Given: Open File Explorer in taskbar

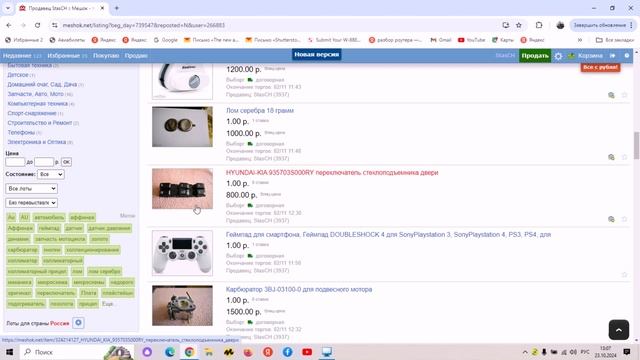Looking at the screenshot, I should (x=209, y=352).
